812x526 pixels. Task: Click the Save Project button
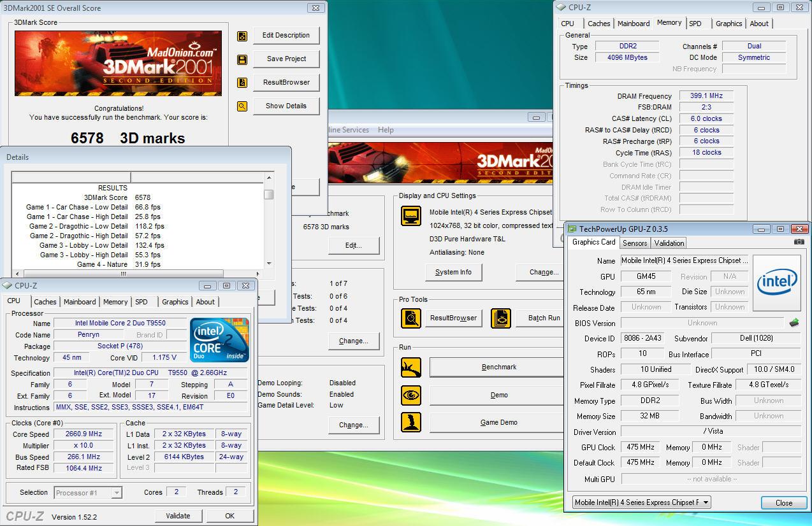(x=286, y=59)
